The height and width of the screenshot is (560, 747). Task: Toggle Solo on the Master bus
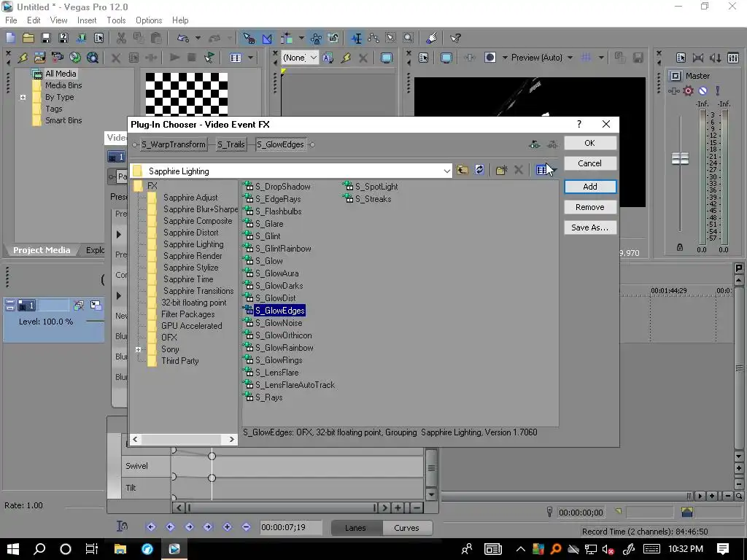718,90
